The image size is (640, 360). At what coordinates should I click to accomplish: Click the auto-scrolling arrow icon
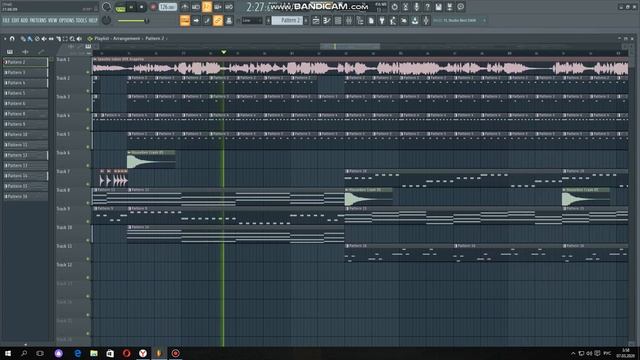196,20
